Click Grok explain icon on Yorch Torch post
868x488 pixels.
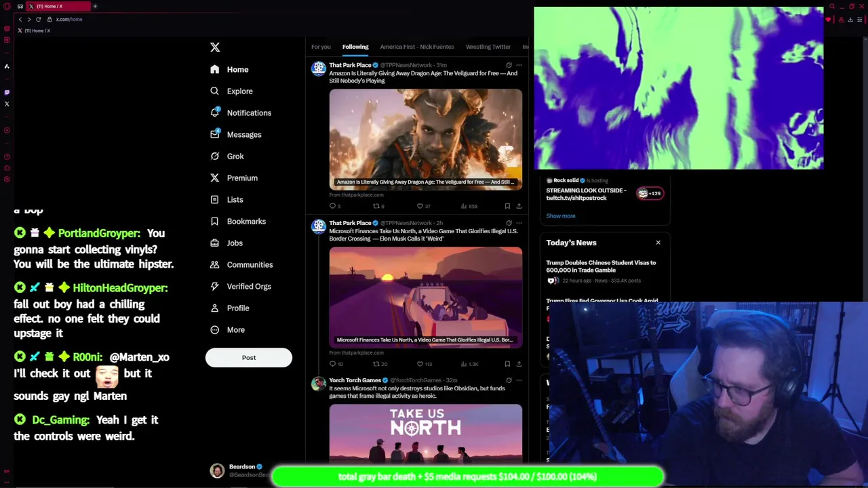coord(509,380)
